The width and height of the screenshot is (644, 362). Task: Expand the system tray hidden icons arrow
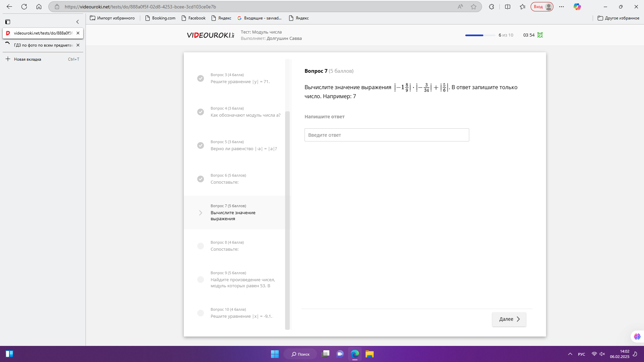click(570, 354)
